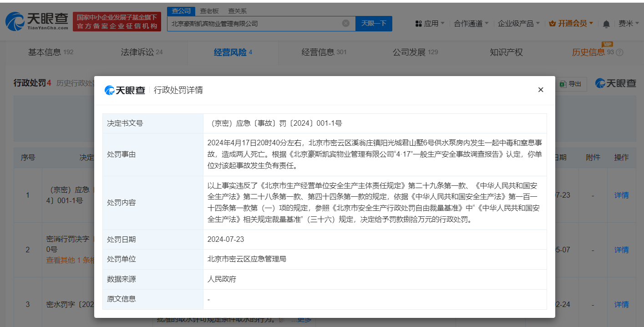Click the 天眼查 logo in the dialog header

coord(126,90)
